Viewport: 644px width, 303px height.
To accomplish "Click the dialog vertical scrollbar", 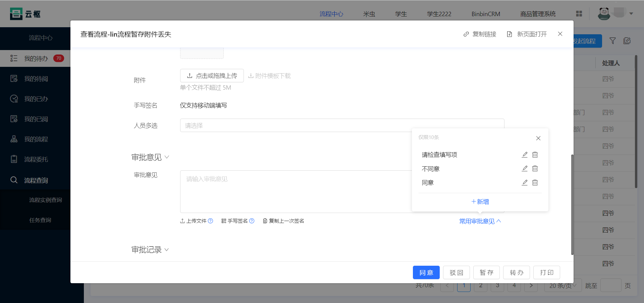I will pyautogui.click(x=572, y=205).
